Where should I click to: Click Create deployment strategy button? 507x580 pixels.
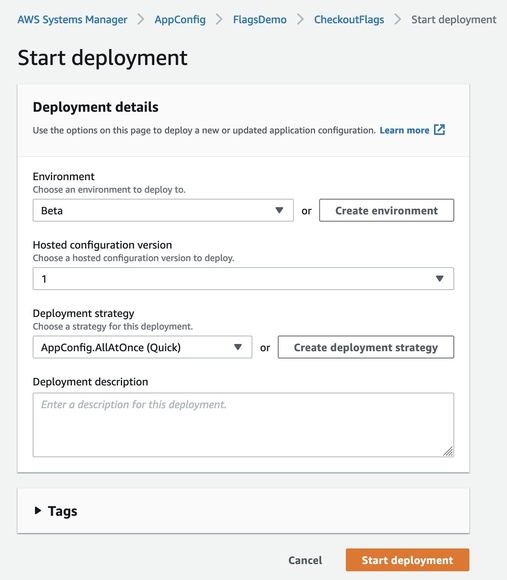coord(366,347)
